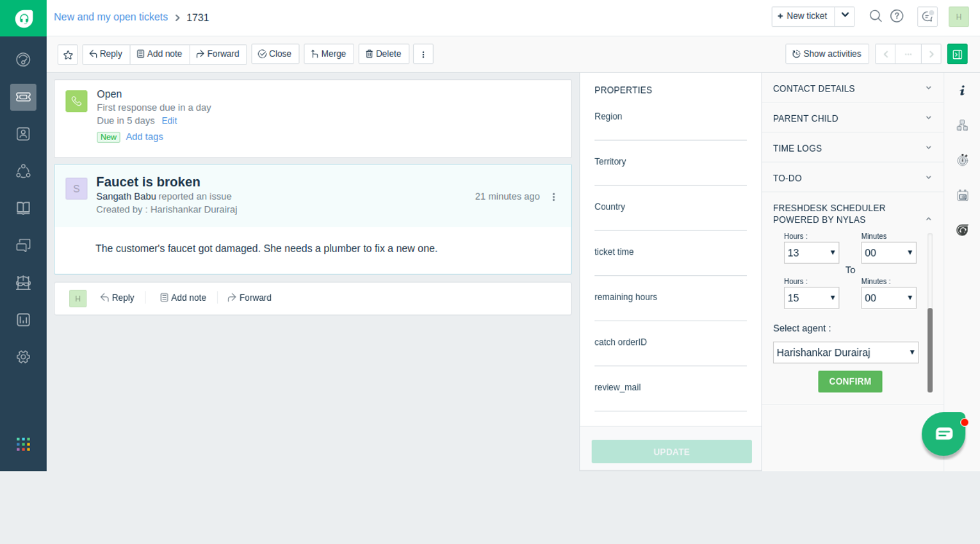980x544 pixels.
Task: Open the Analytics reports icon
Action: click(x=23, y=319)
